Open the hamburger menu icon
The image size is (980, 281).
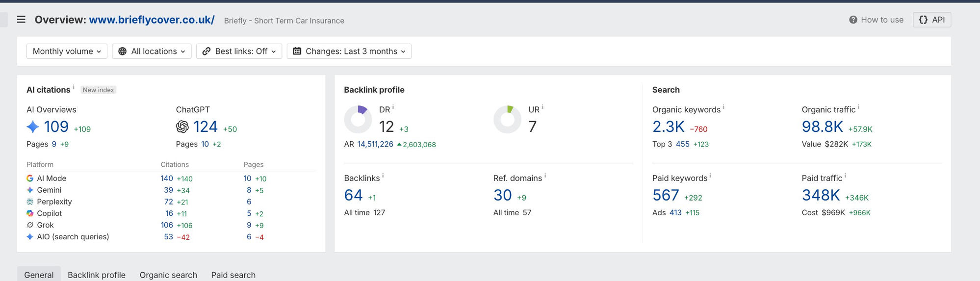click(21, 20)
